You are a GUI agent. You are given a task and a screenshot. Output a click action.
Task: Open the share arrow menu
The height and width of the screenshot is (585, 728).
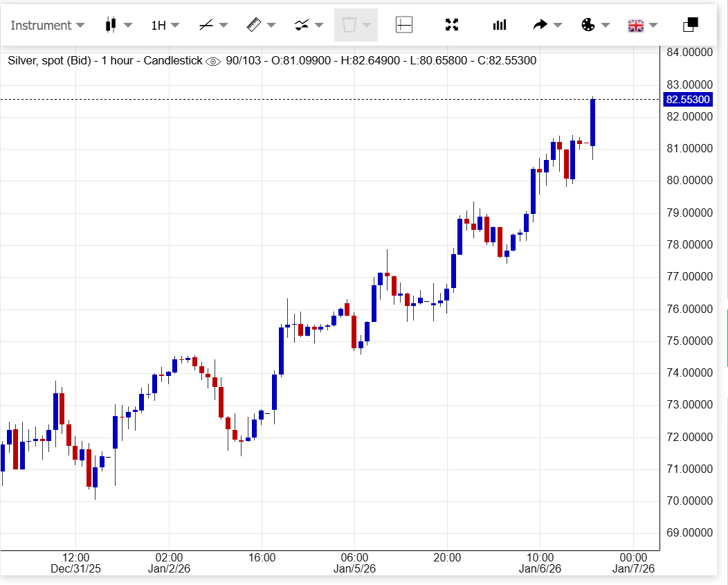[x=540, y=26]
